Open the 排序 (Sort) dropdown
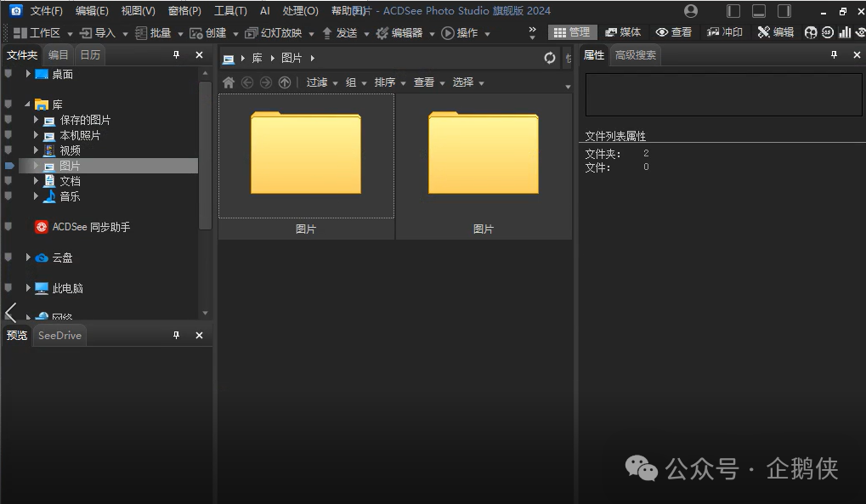 point(387,82)
